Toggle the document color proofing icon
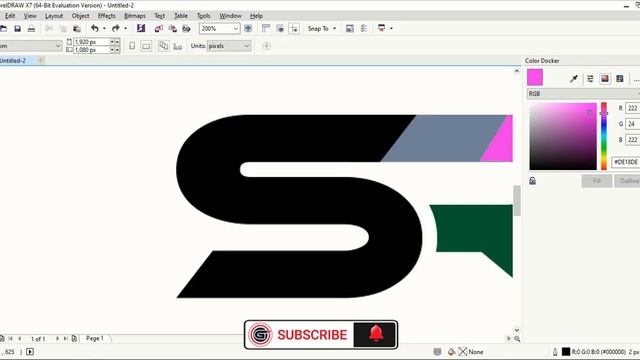Screen dimensions: 640x360 (x=437, y=351)
